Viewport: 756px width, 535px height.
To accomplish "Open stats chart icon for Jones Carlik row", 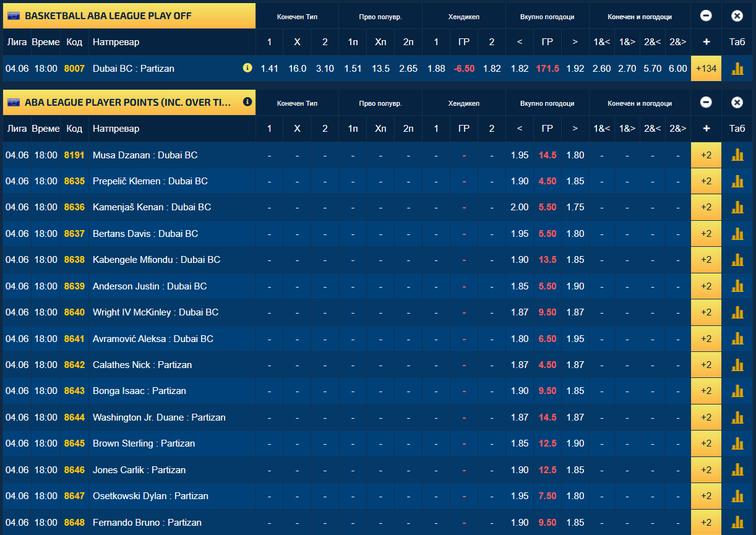I will pos(737,470).
